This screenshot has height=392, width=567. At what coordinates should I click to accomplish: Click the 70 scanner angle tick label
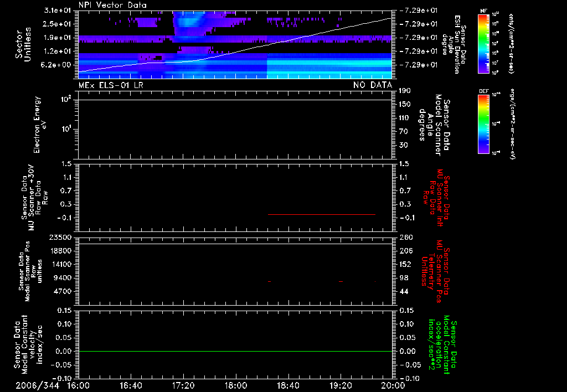coord(403,132)
